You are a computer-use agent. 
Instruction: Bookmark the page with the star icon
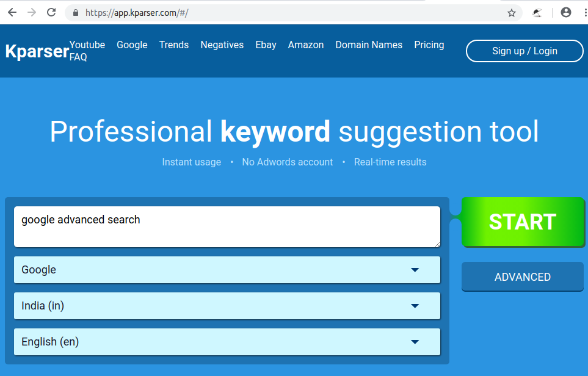point(512,12)
